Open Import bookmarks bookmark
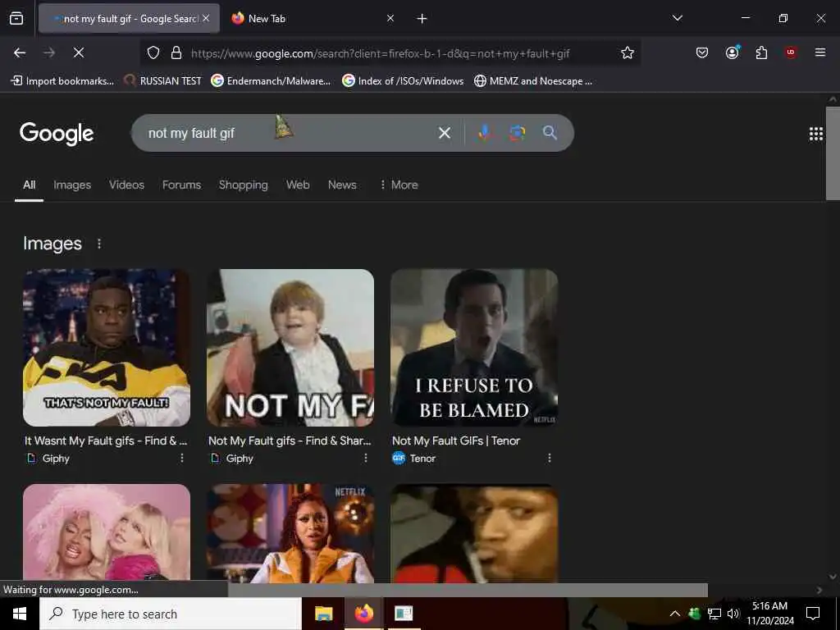The width and height of the screenshot is (840, 630). pyautogui.click(x=62, y=81)
